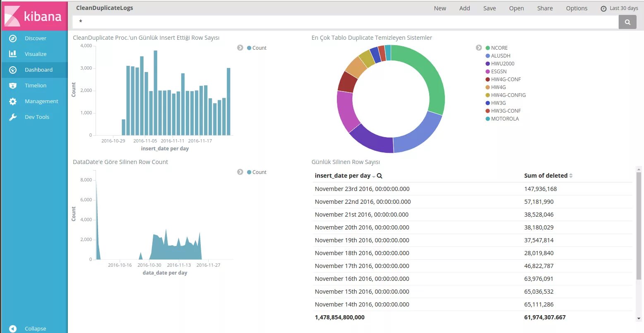Viewport: 644px width, 333px height.
Task: Sort table by Sum of deleted
Action: (571, 176)
